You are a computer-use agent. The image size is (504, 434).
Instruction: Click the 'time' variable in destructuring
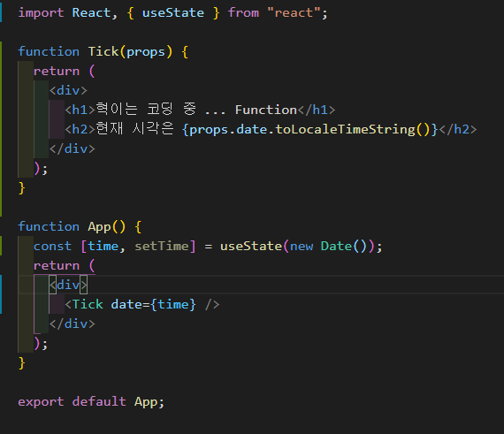pyautogui.click(x=103, y=247)
